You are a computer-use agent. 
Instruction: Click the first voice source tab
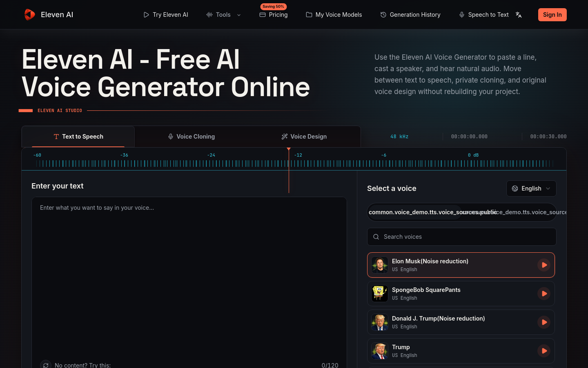click(414, 212)
